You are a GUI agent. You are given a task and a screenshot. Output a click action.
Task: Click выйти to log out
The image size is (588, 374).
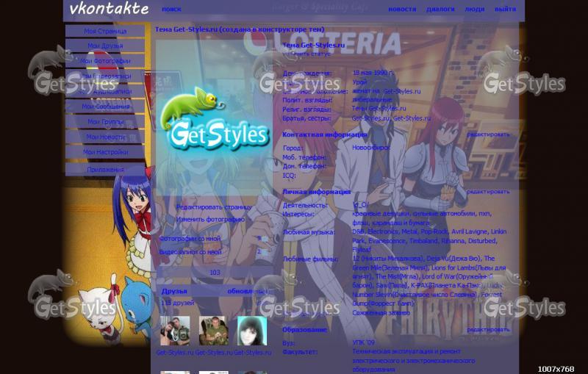pos(505,10)
